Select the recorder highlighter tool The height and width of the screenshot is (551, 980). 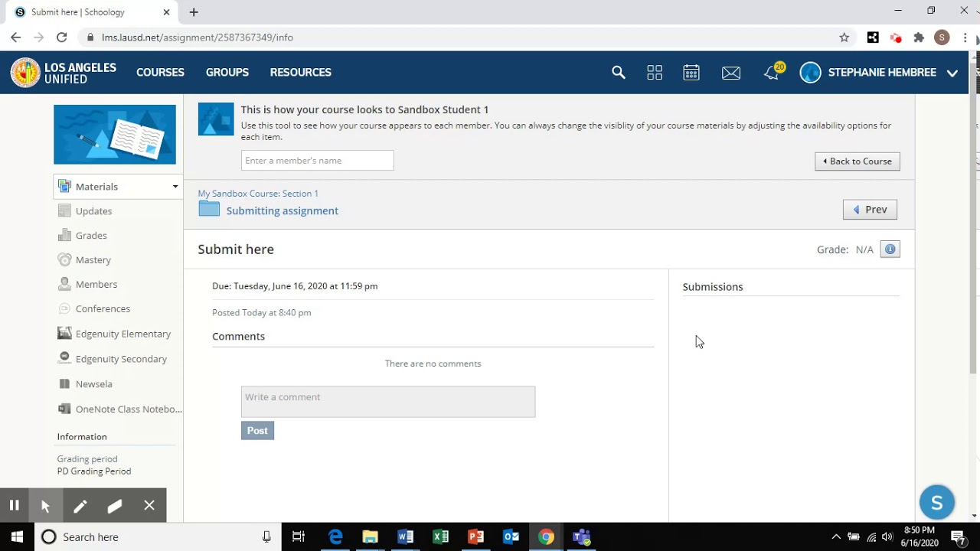pyautogui.click(x=115, y=505)
